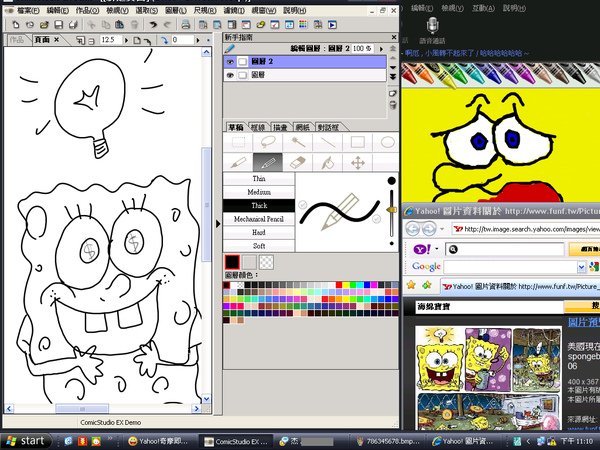This screenshot has width=600, height=450.
Task: Switch to the 描畫 tab
Action: [x=280, y=127]
